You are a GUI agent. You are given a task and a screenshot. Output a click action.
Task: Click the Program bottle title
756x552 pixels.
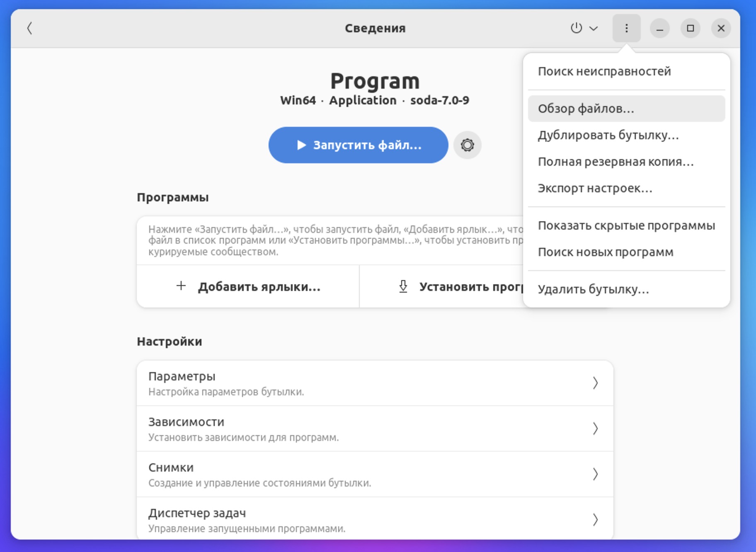coord(375,81)
